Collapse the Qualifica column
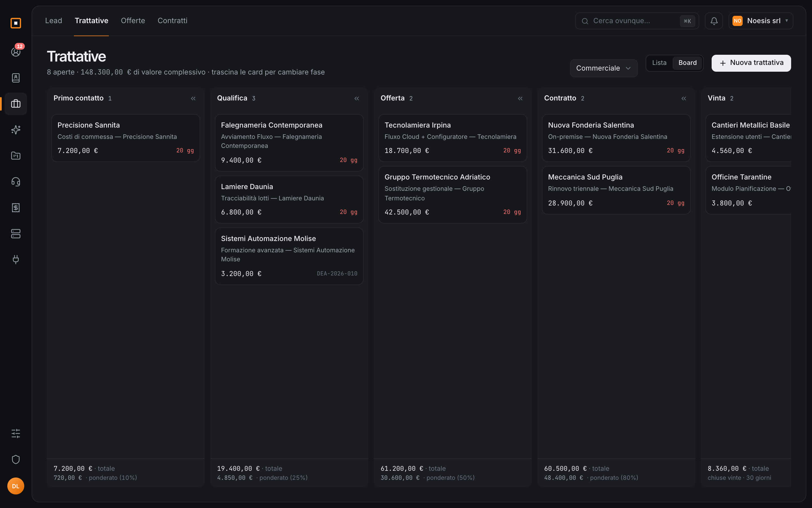The height and width of the screenshot is (508, 812). [357, 98]
